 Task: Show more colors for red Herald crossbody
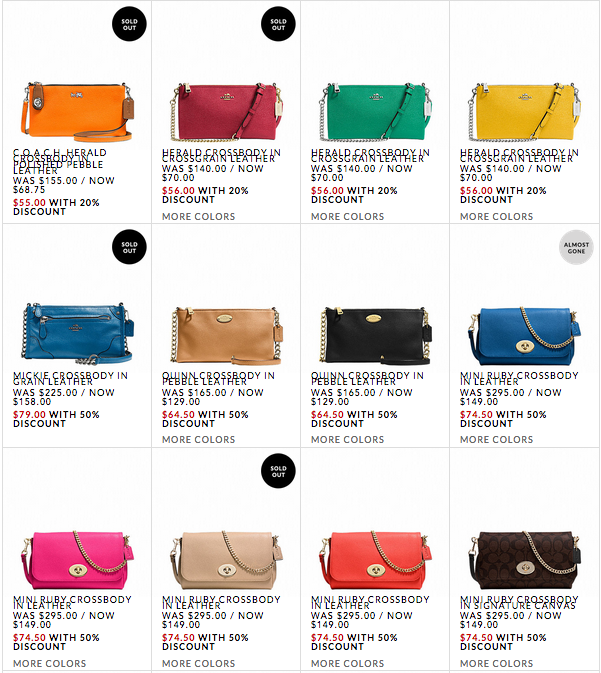coord(198,216)
